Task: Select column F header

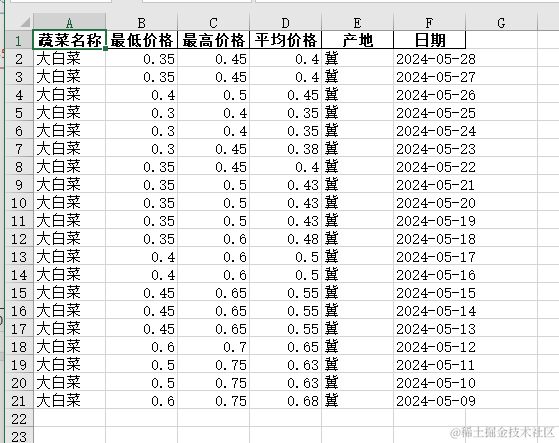Action: pyautogui.click(x=430, y=22)
